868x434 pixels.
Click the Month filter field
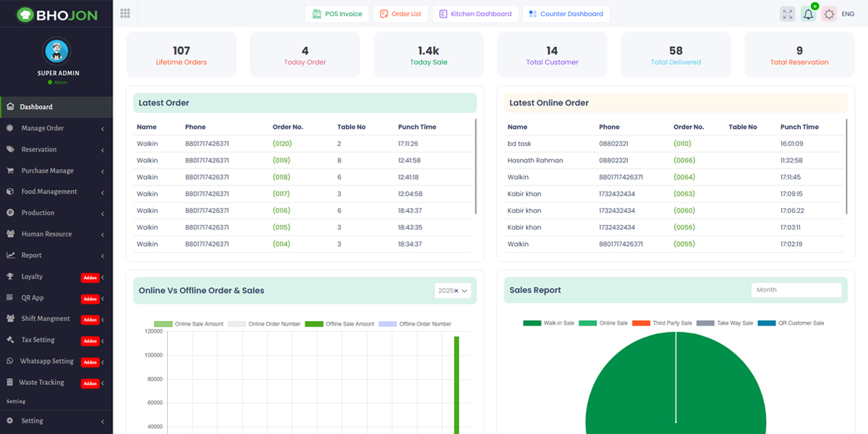[796, 289]
